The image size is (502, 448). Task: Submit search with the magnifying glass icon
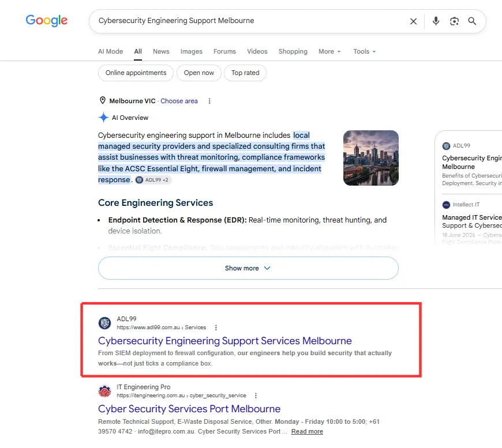[472, 21]
